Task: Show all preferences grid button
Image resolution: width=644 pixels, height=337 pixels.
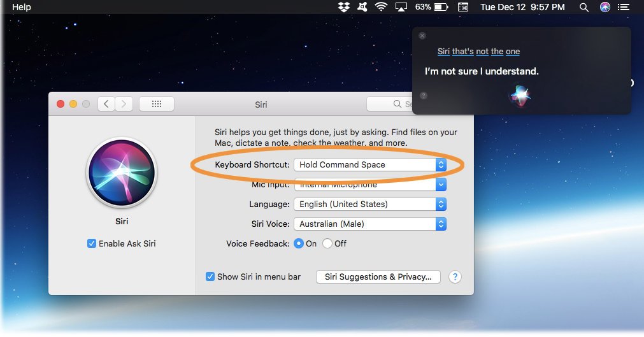Action: 157,104
